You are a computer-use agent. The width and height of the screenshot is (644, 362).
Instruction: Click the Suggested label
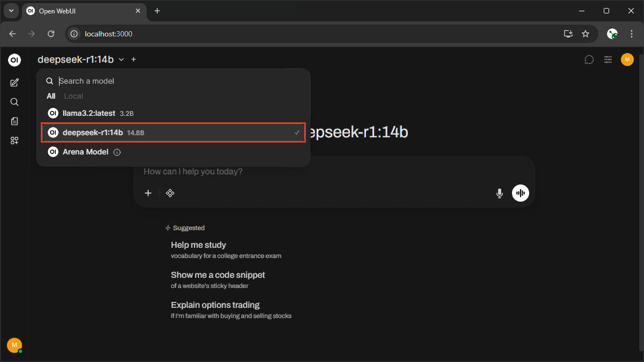coord(189,228)
